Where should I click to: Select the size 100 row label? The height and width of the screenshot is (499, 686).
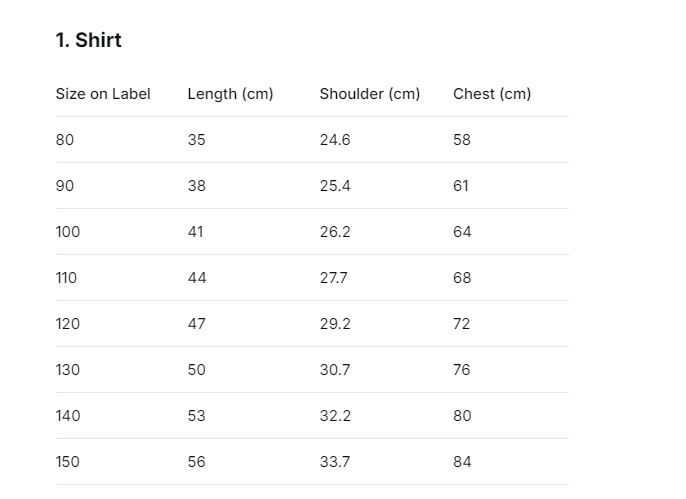[x=68, y=232]
